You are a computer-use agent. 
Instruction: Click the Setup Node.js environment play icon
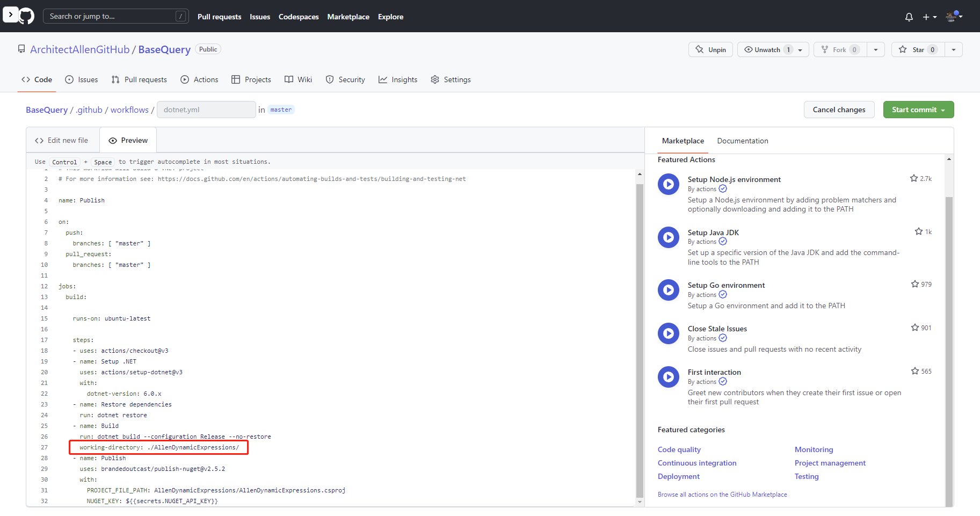pyautogui.click(x=669, y=184)
